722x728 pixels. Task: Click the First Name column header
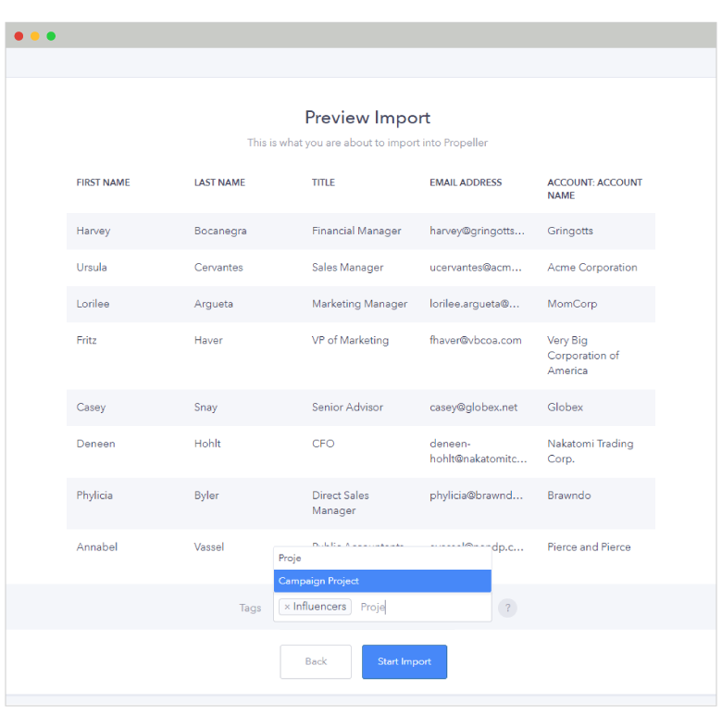[103, 182]
